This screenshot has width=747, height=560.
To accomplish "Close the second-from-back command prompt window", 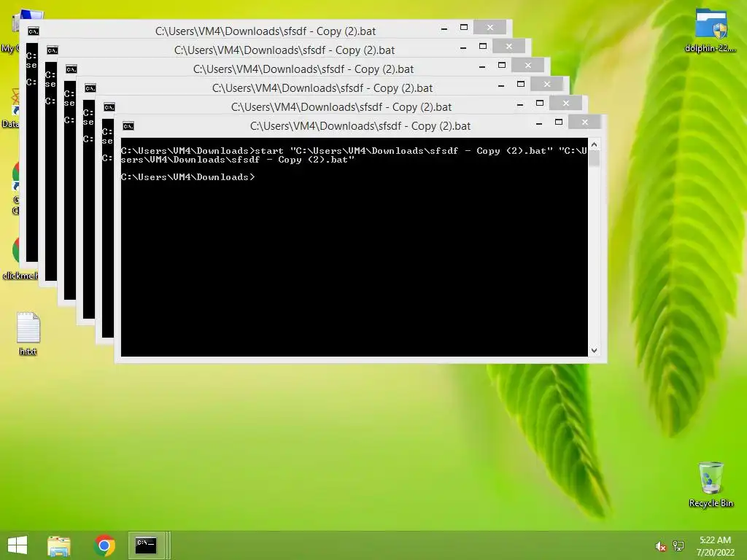I will pos(508,47).
